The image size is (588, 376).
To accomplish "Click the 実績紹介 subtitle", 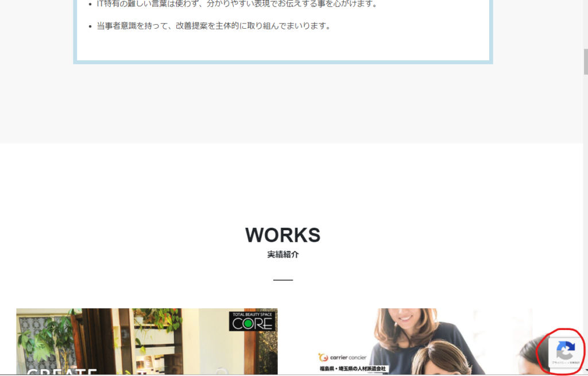I will [x=283, y=254].
